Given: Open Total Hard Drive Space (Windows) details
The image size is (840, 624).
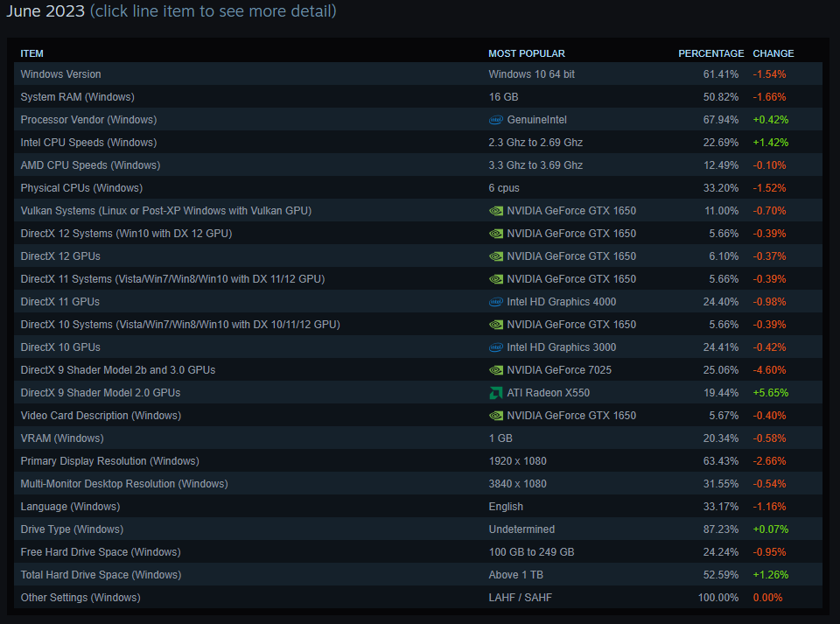Looking at the screenshot, I should [x=418, y=575].
